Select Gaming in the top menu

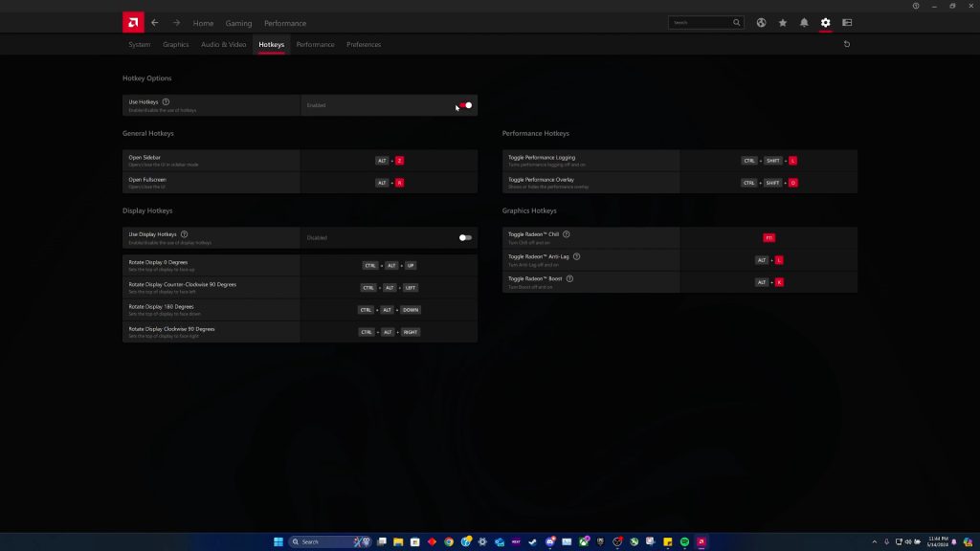[238, 23]
